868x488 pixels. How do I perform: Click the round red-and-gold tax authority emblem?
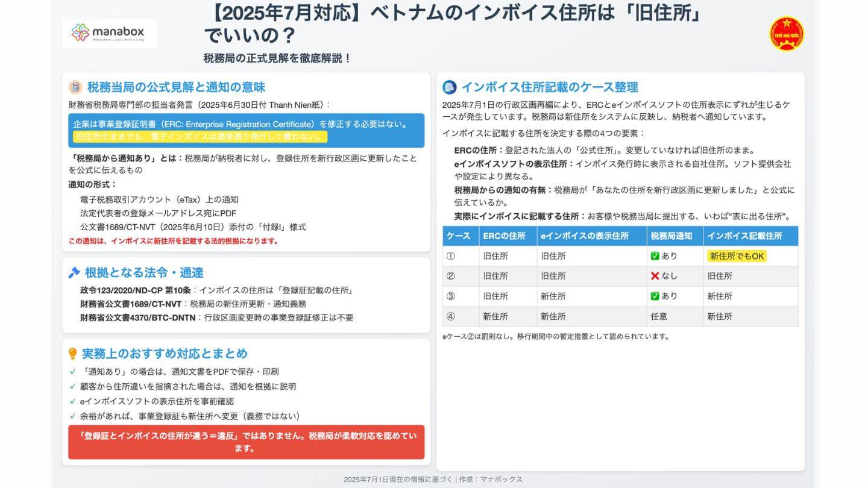[787, 33]
